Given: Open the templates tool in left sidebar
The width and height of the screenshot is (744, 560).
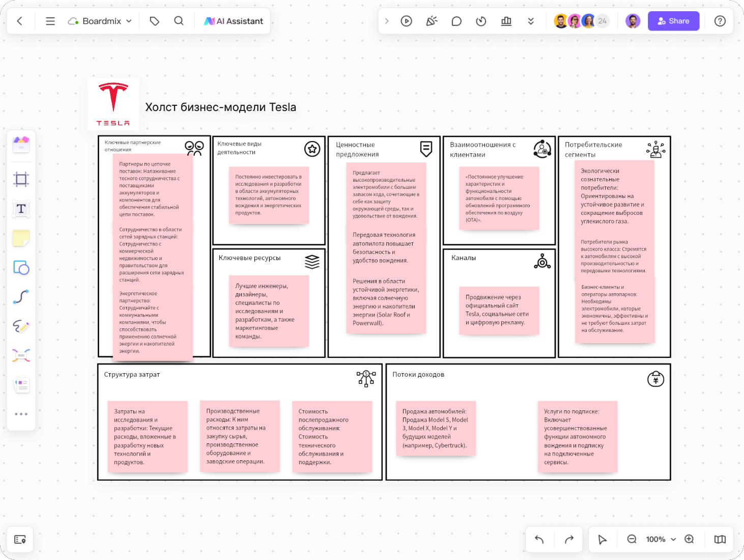Looking at the screenshot, I should [x=21, y=145].
